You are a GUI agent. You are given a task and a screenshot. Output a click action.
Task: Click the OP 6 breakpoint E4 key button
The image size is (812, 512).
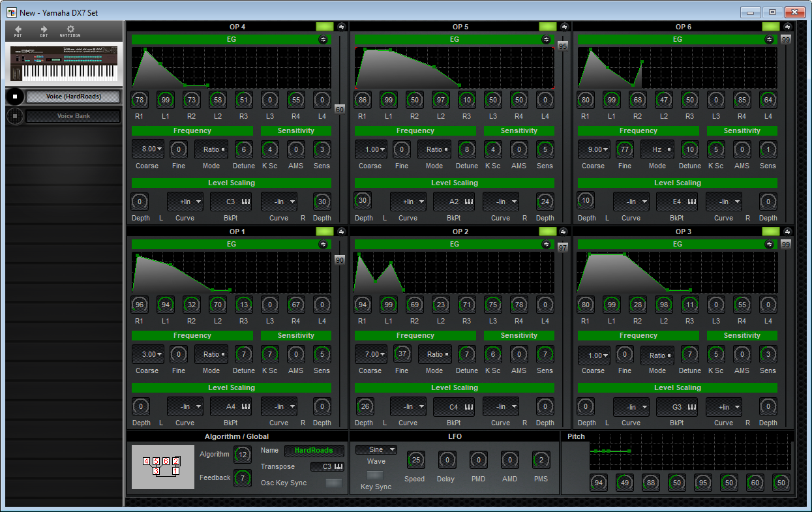[x=678, y=202]
